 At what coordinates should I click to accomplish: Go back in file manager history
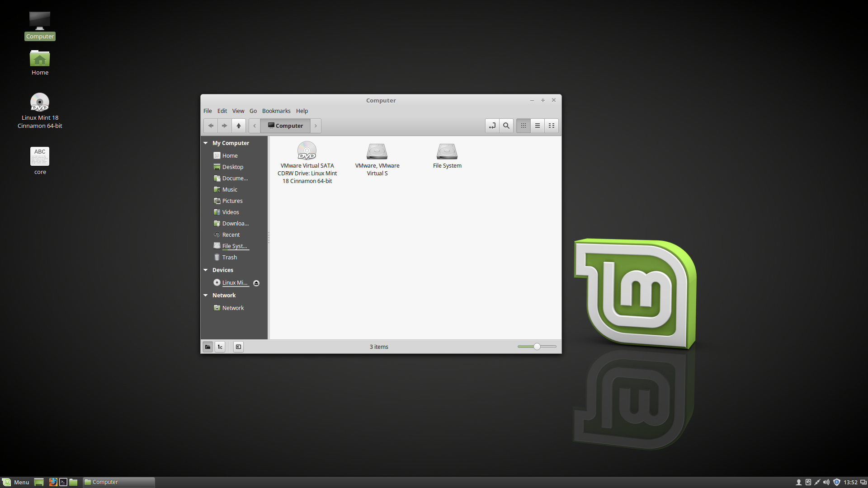pyautogui.click(x=211, y=126)
